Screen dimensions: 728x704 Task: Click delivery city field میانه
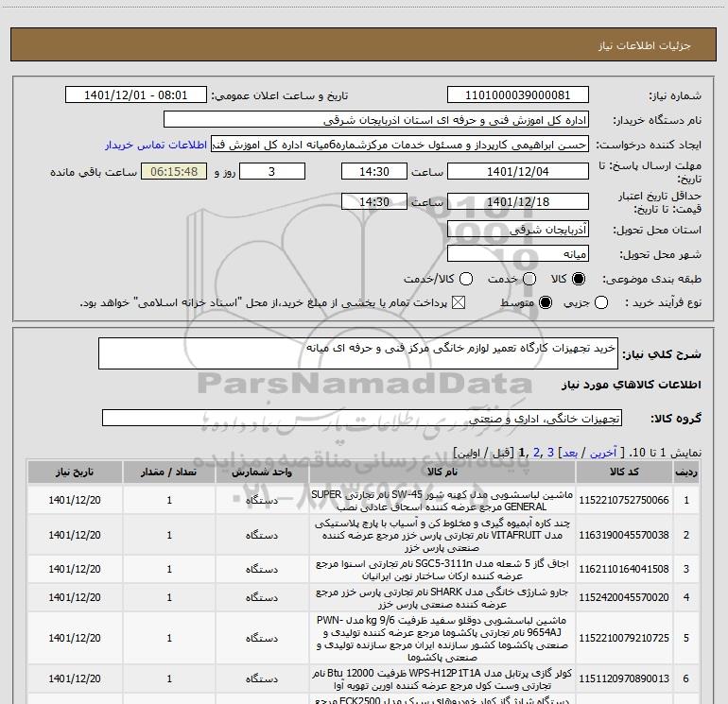(518, 253)
